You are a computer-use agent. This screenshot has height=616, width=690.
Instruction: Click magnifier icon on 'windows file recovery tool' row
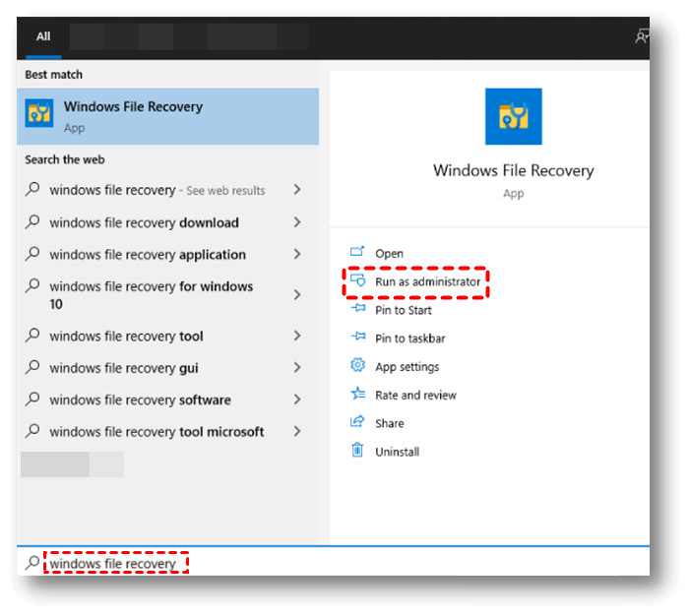tap(32, 336)
